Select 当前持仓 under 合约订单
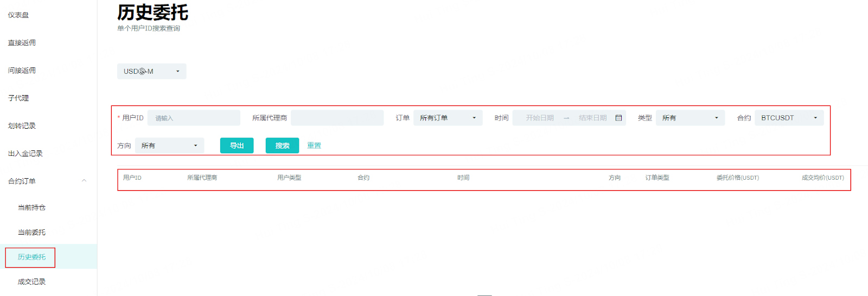This screenshot has height=296, width=868. click(x=31, y=207)
